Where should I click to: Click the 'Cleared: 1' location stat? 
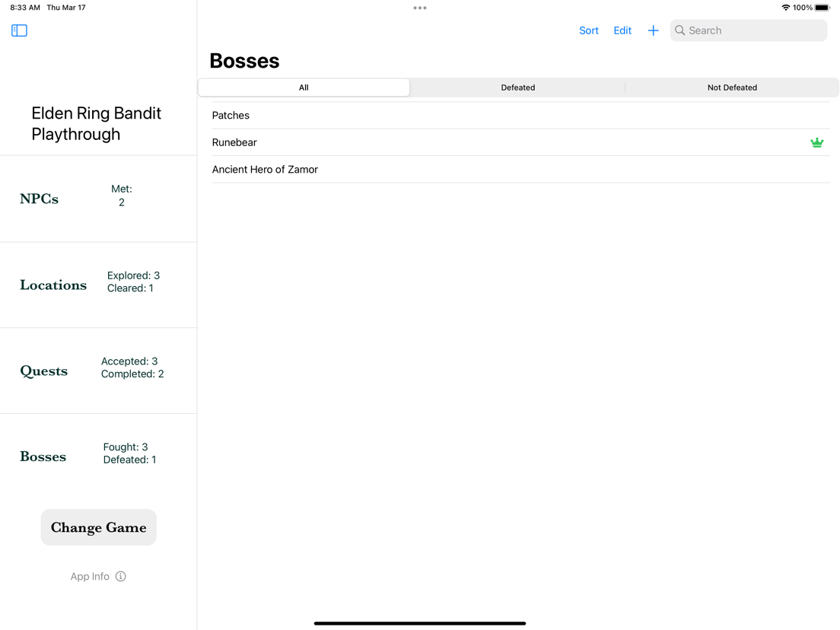[x=130, y=288]
